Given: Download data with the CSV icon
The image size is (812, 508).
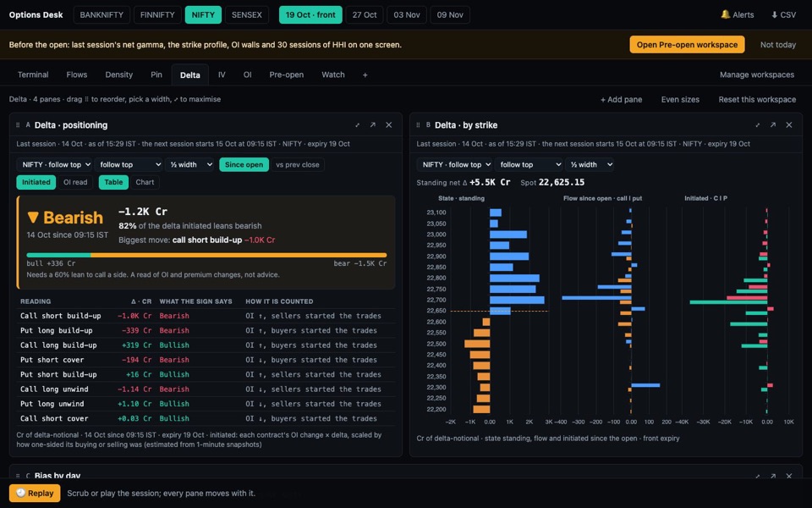Looking at the screenshot, I should (774, 15).
